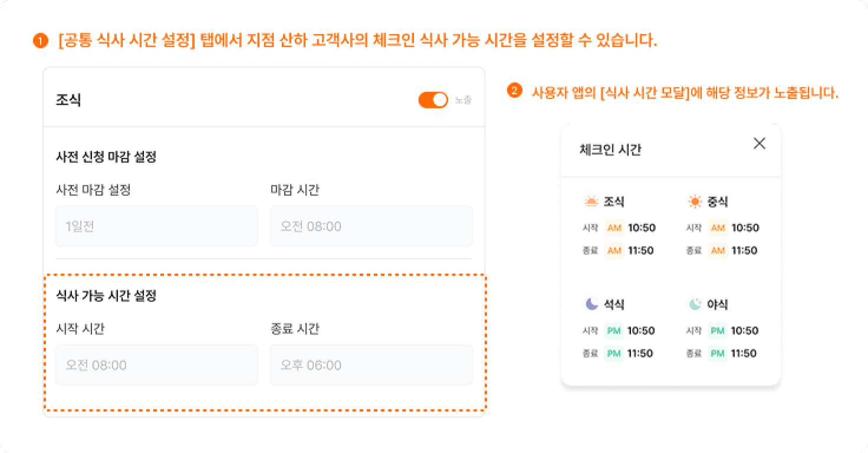The height and width of the screenshot is (453, 868).
Task: Click the AM badge for 조식 종료
Action: [x=614, y=251]
